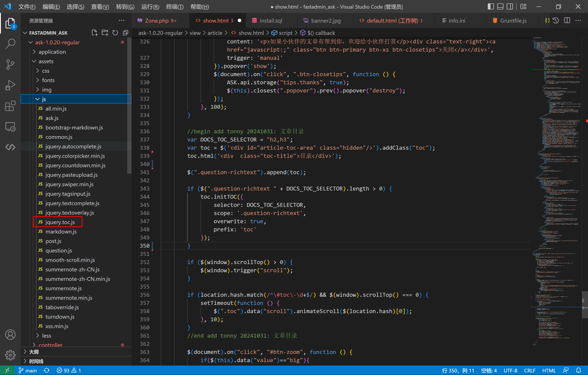Image resolution: width=588 pixels, height=375 pixels.
Task: Change the HTML language mode
Action: coord(549,370)
